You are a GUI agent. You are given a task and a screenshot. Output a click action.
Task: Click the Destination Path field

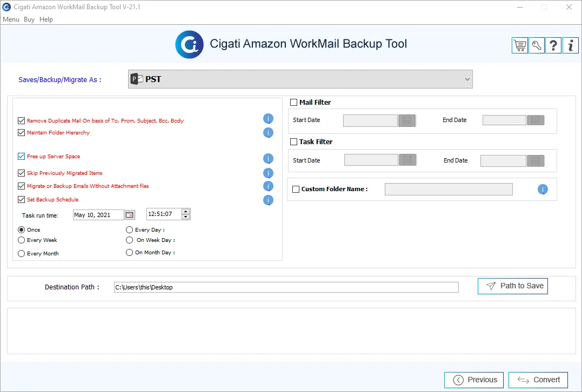click(286, 287)
